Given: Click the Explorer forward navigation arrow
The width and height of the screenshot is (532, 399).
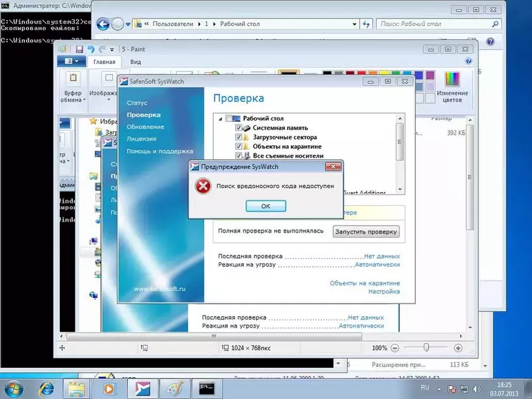Looking at the screenshot, I should [117, 24].
